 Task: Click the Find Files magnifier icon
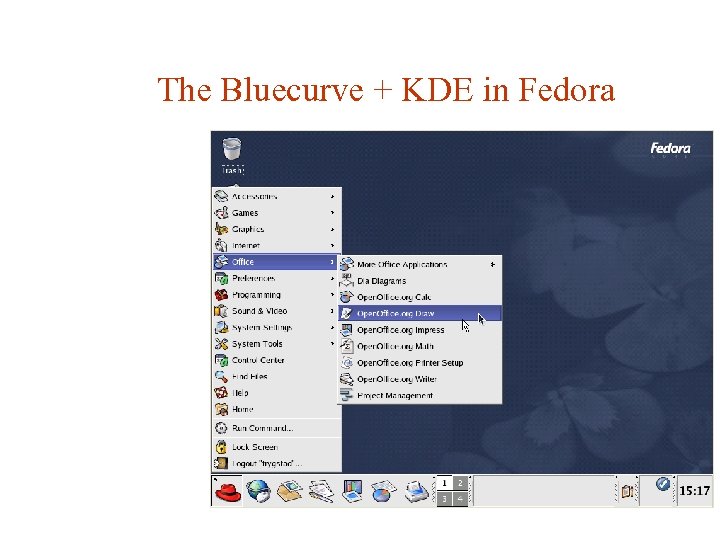pyautogui.click(x=221, y=377)
